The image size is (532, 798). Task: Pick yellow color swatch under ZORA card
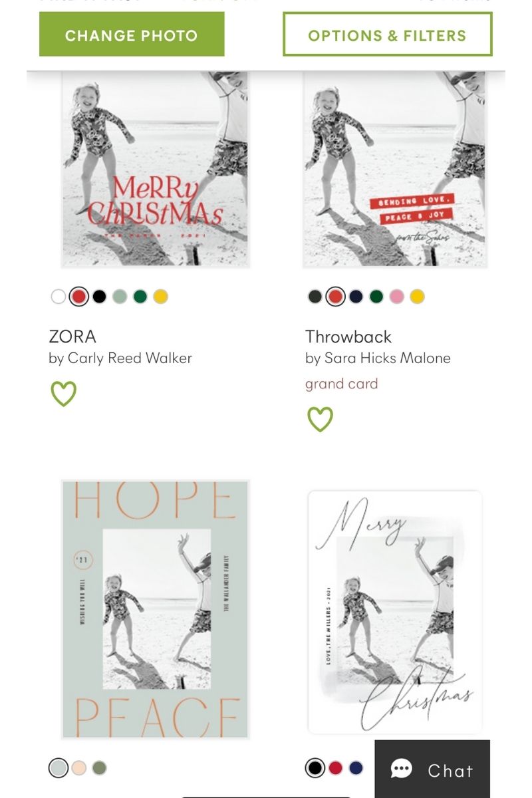pos(160,297)
